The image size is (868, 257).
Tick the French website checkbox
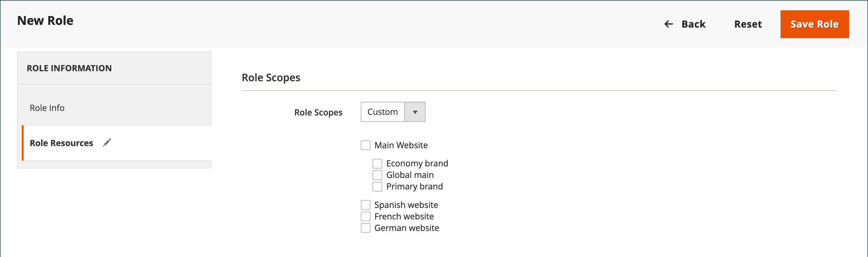[365, 216]
